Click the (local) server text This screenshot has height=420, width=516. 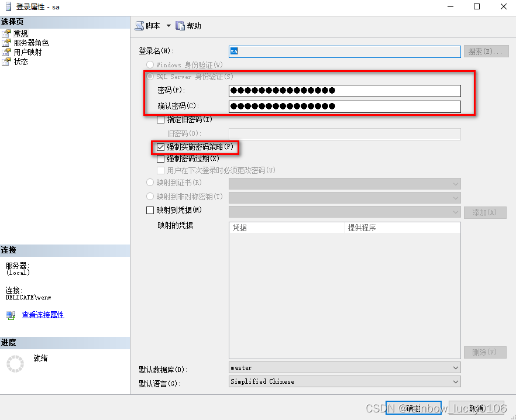(x=18, y=273)
